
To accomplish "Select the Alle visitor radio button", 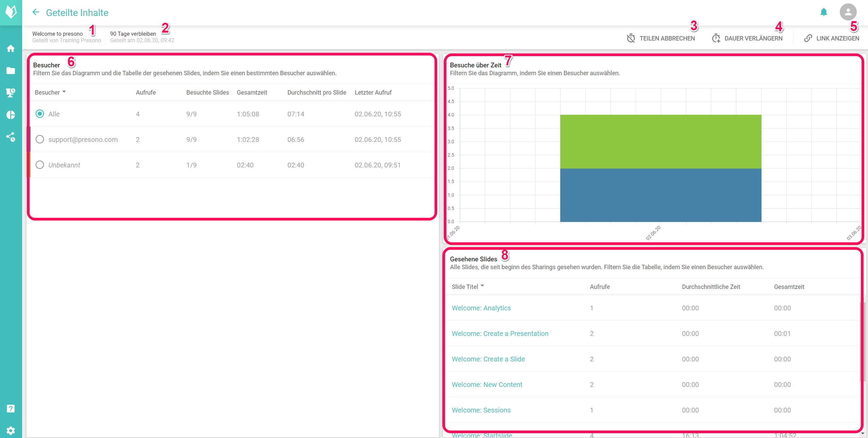I will 40,114.
